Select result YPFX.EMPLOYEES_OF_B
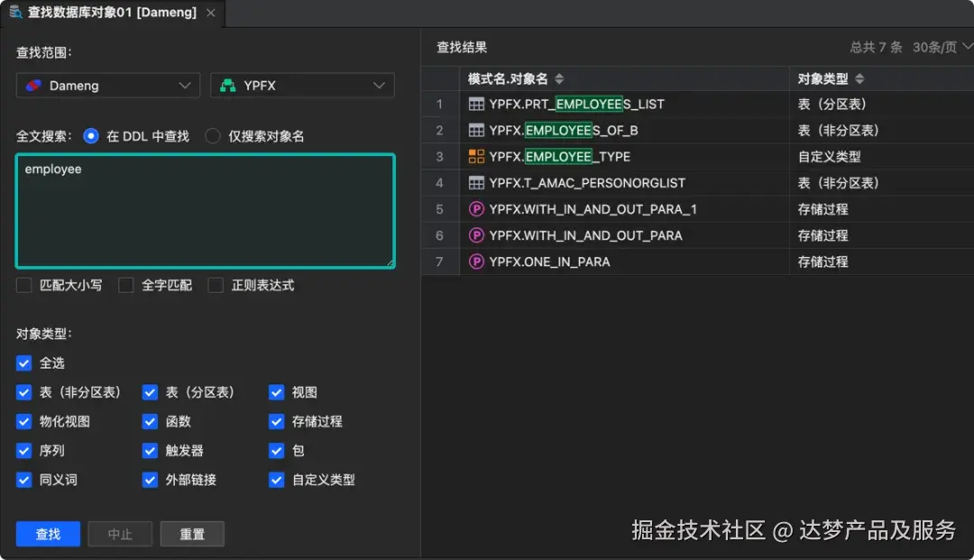This screenshot has width=974, height=560. click(564, 131)
